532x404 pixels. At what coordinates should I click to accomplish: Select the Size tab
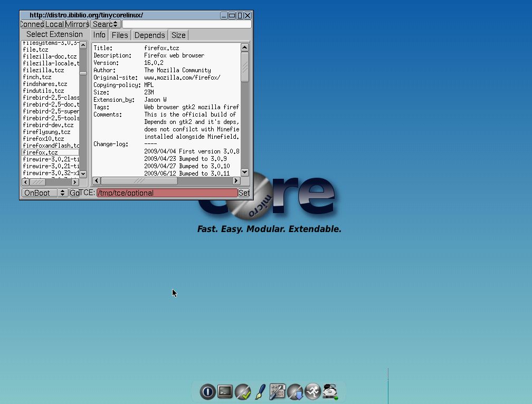click(x=178, y=35)
